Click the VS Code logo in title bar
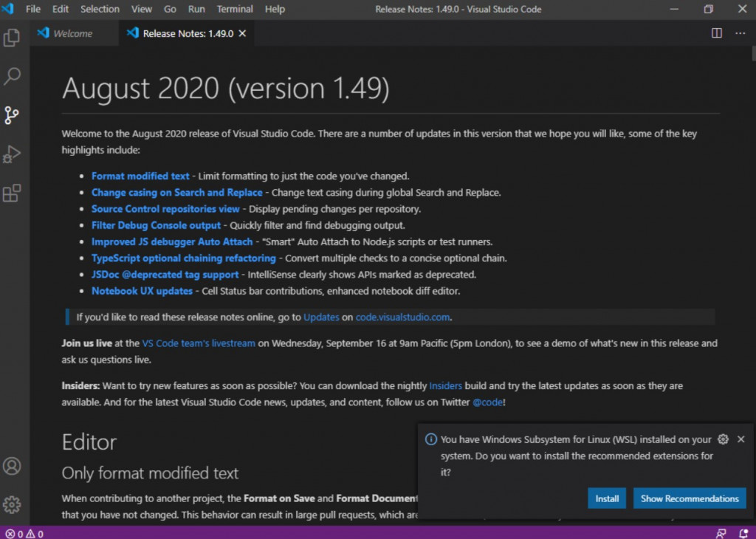The width and height of the screenshot is (756, 539). click(7, 9)
